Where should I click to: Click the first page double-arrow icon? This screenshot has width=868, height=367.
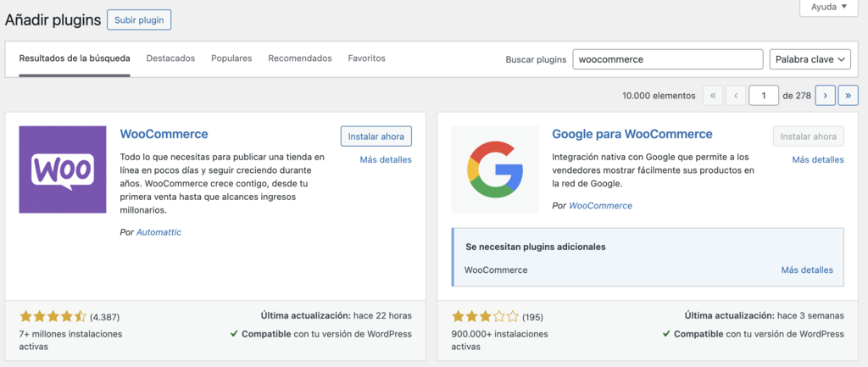click(713, 96)
